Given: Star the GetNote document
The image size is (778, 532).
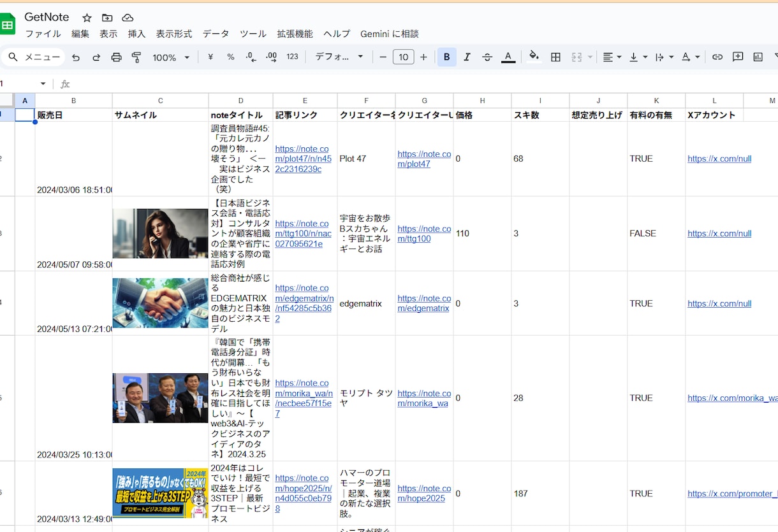Looking at the screenshot, I should point(87,18).
